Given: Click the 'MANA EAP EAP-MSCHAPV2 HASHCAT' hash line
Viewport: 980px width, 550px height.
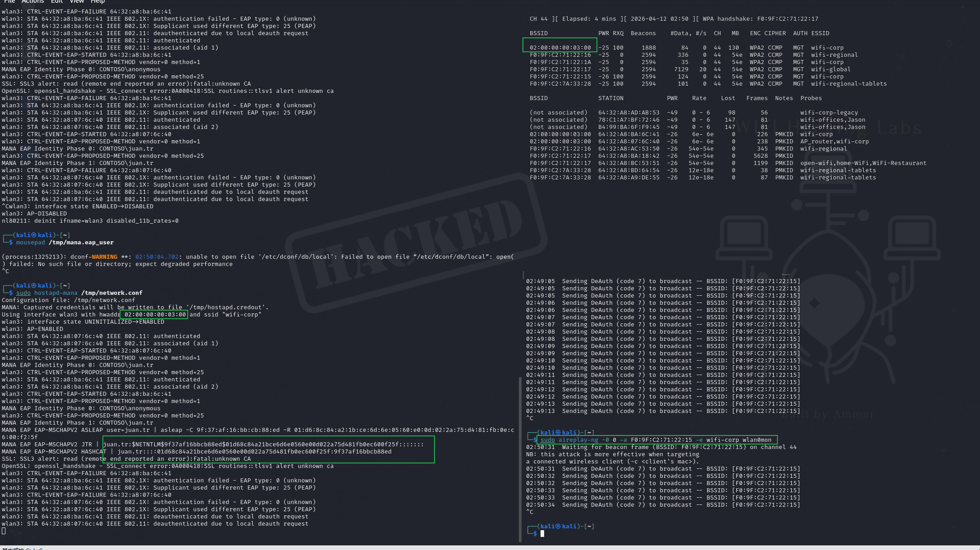Looking at the screenshot, I should tap(197, 452).
